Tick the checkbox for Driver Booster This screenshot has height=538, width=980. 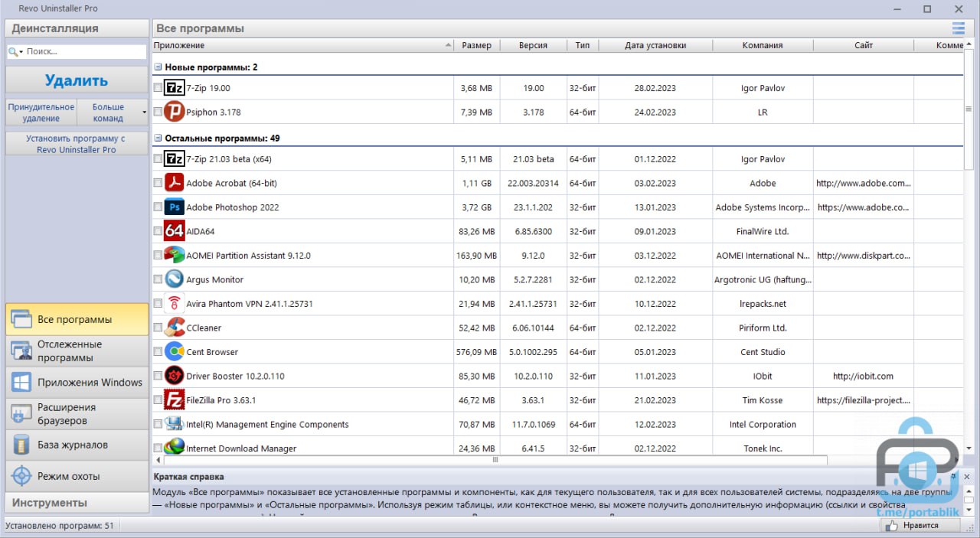point(158,376)
